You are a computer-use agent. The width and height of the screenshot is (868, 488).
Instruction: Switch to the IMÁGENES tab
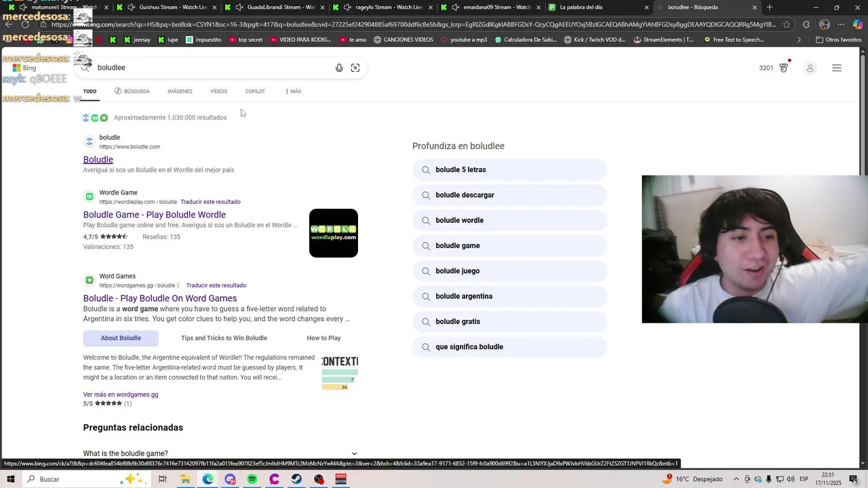[180, 91]
